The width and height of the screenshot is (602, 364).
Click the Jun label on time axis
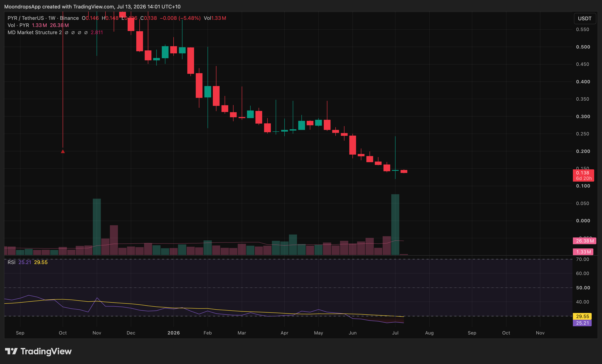352,333
